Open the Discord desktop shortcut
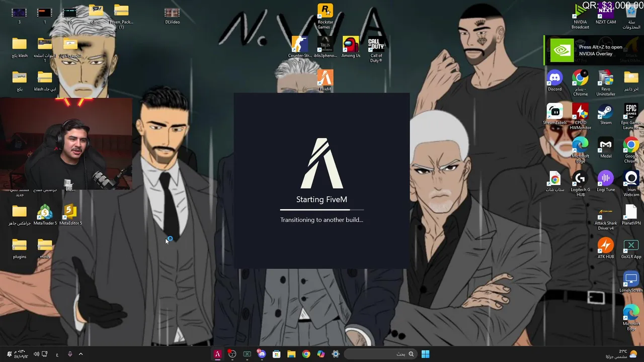 tap(554, 80)
